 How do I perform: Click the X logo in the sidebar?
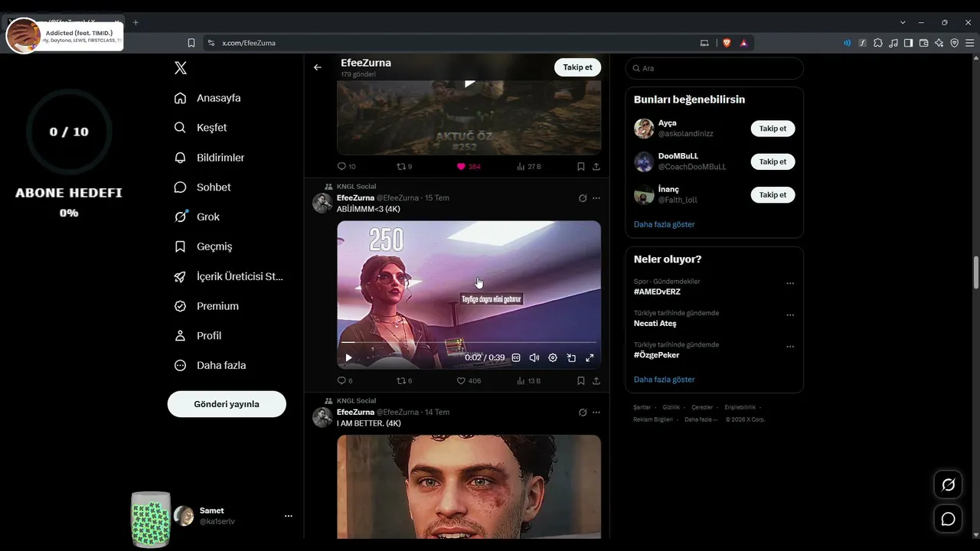pyautogui.click(x=181, y=68)
